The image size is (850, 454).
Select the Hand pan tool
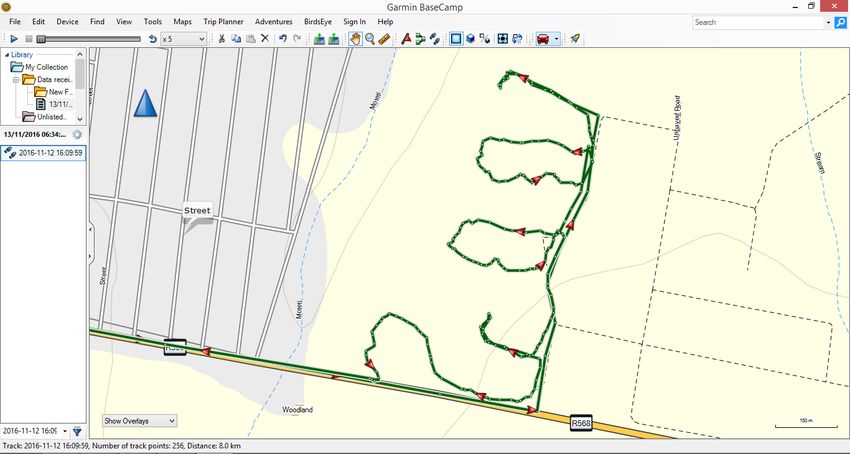356,39
